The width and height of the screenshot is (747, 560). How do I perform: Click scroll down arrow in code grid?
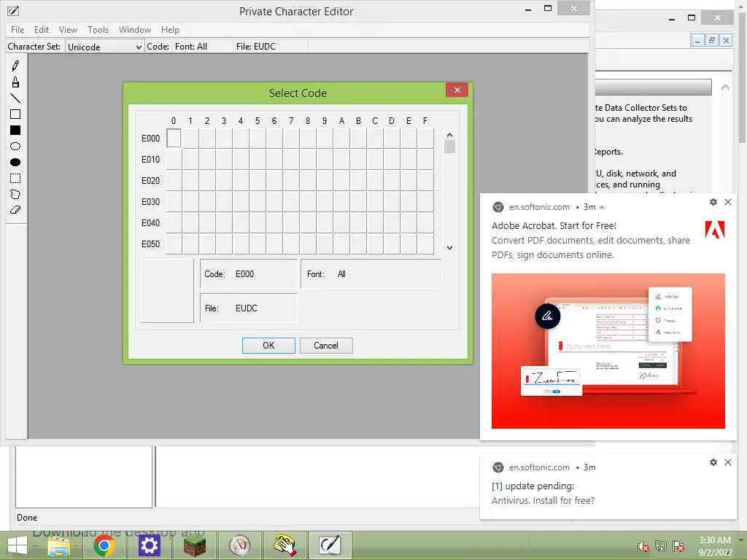(x=449, y=248)
